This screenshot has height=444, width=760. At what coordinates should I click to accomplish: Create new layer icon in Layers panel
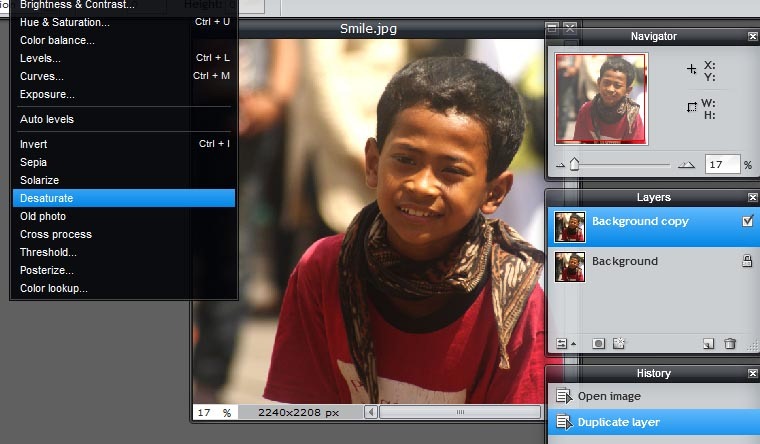[x=709, y=344]
